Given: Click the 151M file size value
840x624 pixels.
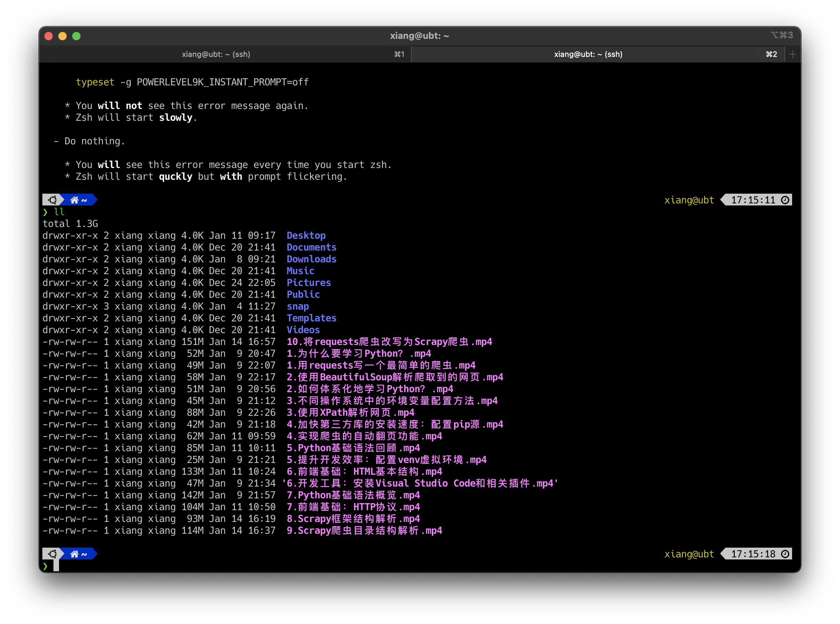Looking at the screenshot, I should [x=192, y=341].
